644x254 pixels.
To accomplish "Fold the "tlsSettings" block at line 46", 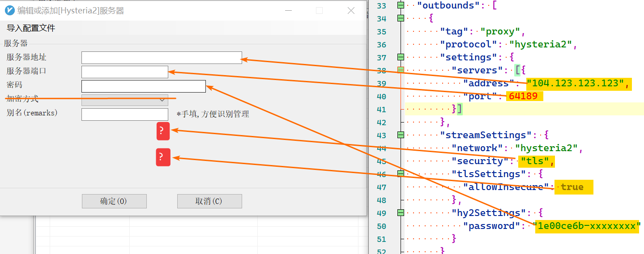I will pyautogui.click(x=401, y=174).
